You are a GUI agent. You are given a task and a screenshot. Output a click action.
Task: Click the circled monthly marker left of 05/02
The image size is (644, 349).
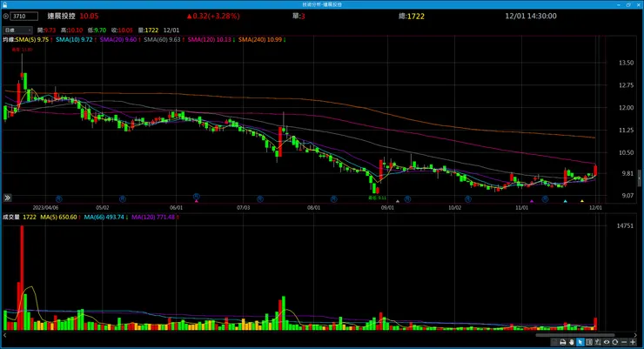58,198
